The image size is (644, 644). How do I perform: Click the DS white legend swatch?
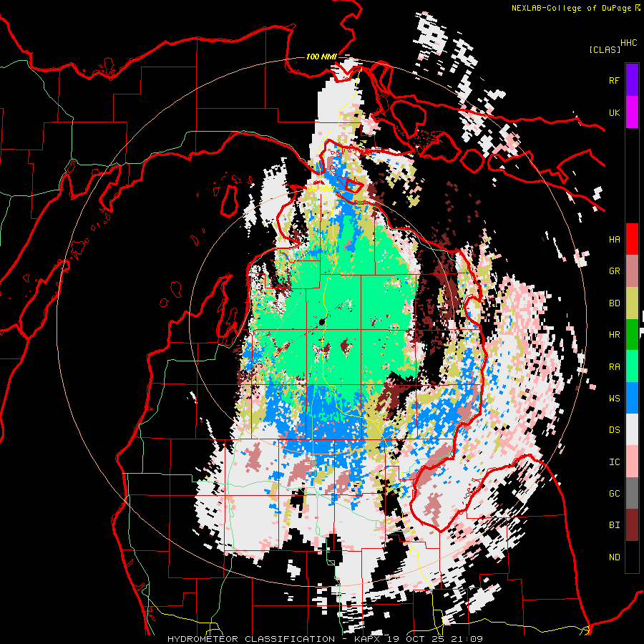point(632,430)
